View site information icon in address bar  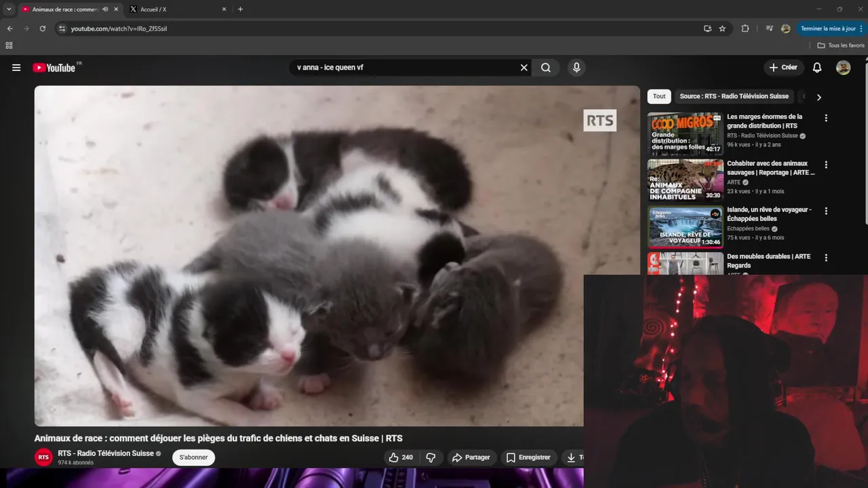click(62, 28)
